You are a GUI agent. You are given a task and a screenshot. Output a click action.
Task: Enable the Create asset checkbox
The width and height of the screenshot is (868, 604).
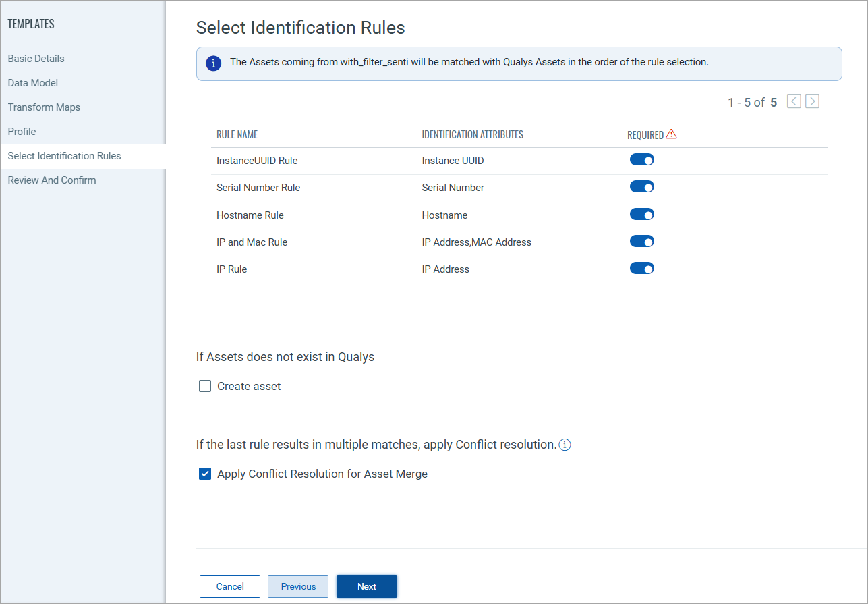[205, 385]
